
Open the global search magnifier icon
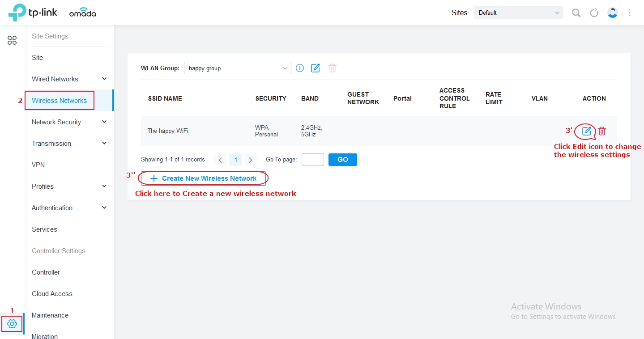(576, 13)
